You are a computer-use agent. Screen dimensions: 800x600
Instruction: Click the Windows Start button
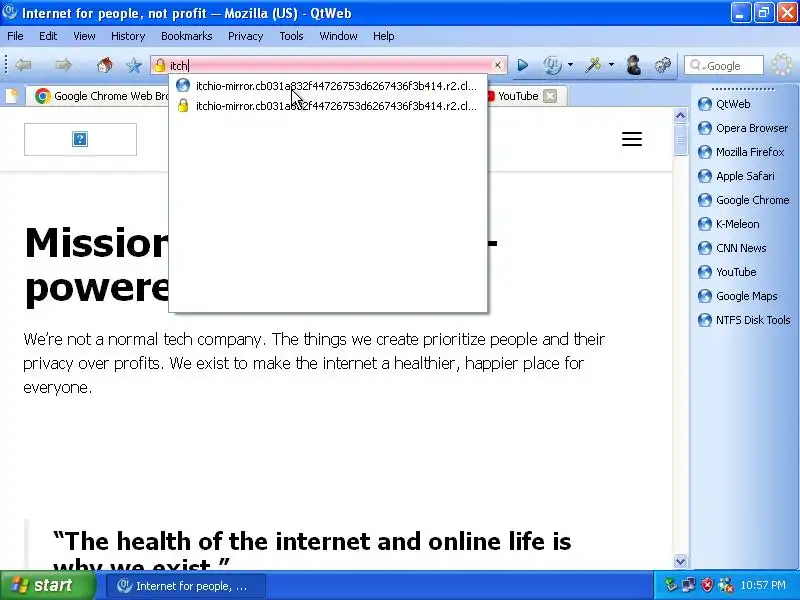pos(48,585)
